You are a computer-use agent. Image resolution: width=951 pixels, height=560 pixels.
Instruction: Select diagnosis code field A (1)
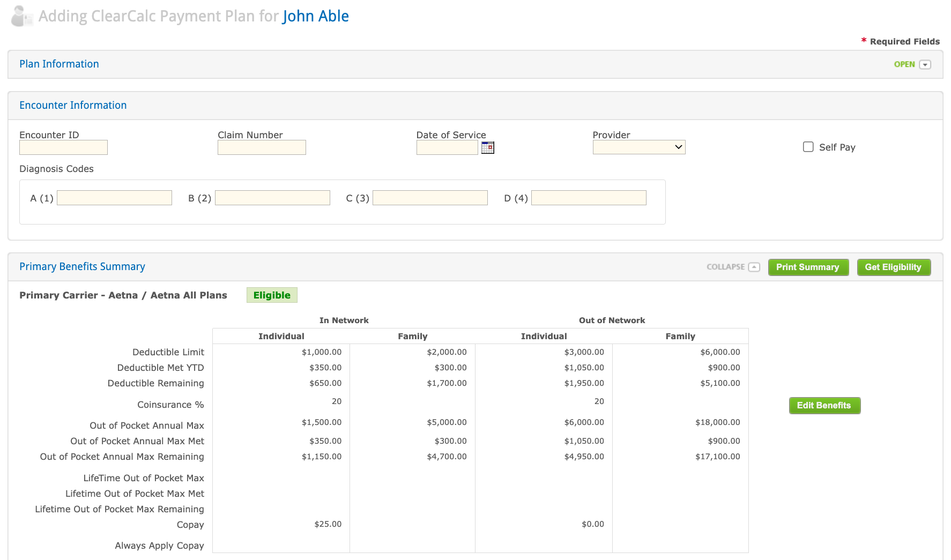(114, 197)
